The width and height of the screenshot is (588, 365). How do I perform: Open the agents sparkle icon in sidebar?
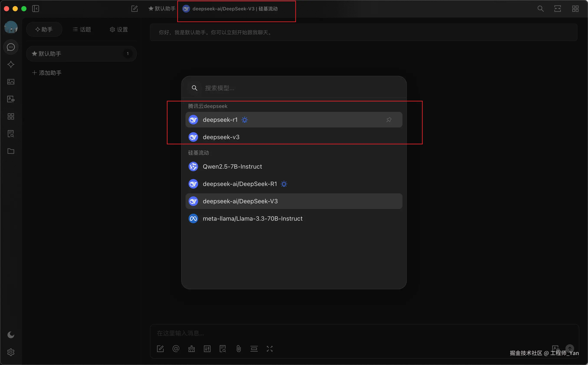click(11, 64)
